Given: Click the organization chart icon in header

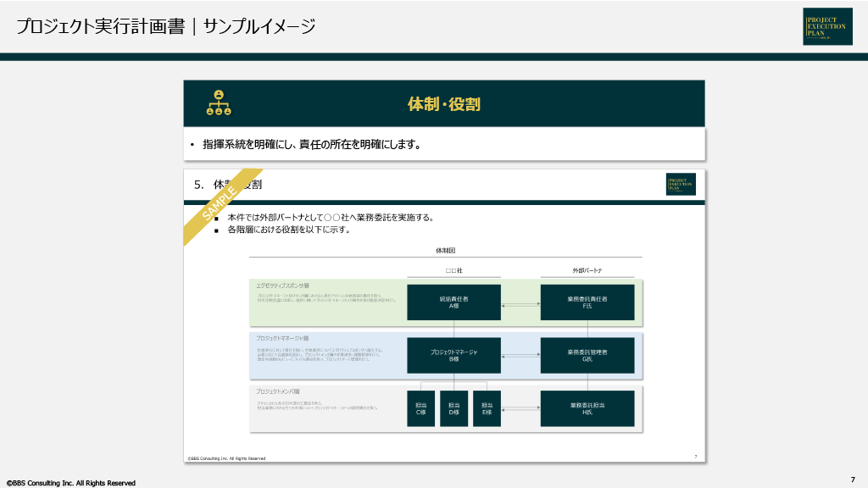Looking at the screenshot, I should [219, 103].
